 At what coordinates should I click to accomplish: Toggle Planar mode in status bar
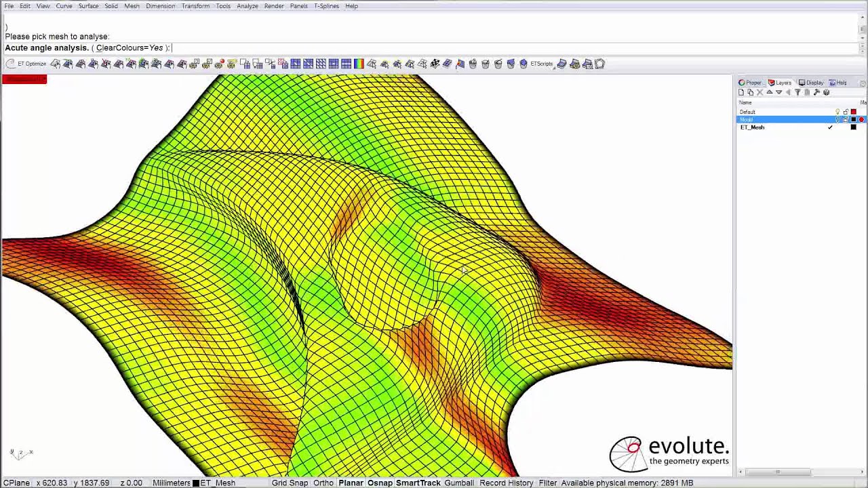click(x=351, y=483)
